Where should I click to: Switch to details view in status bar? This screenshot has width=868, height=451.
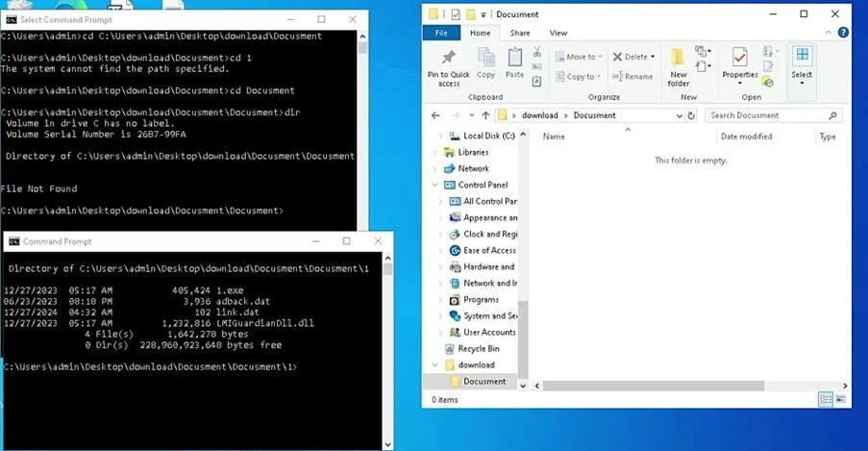pos(826,399)
